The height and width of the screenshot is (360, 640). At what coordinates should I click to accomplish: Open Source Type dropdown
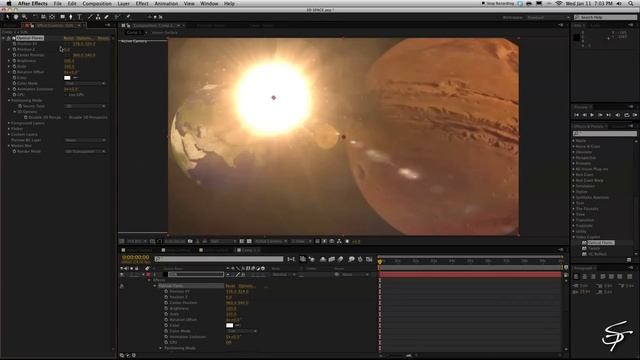pyautogui.click(x=85, y=106)
